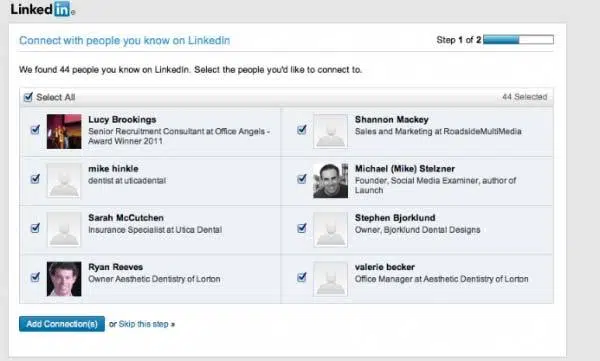Click the name Sarah McCutchen
This screenshot has width=600, height=361.
126,218
